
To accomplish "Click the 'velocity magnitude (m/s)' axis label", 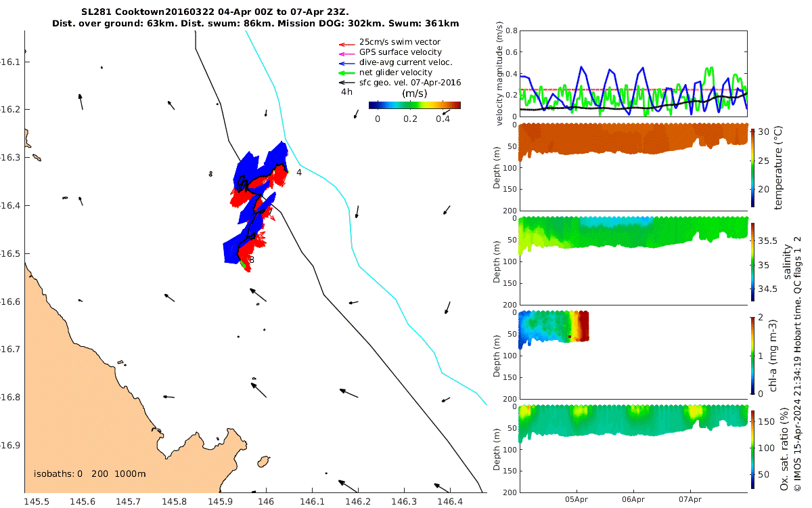I will pos(500,73).
